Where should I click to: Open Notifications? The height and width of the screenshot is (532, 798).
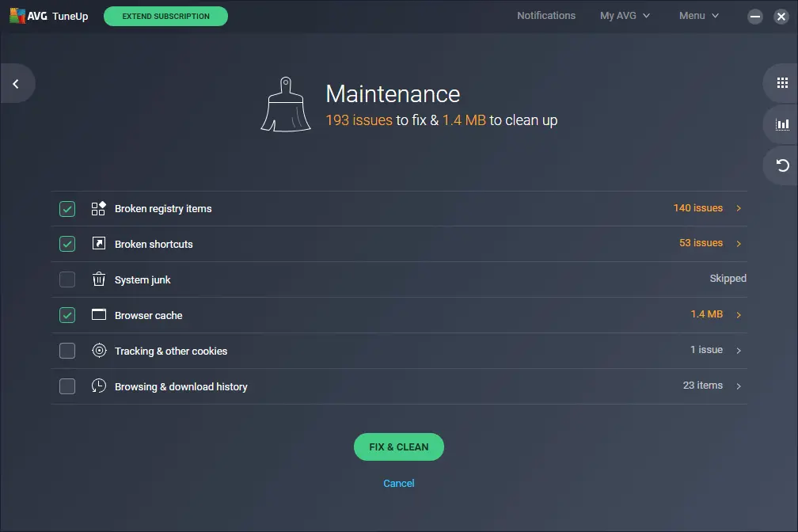pyautogui.click(x=546, y=16)
